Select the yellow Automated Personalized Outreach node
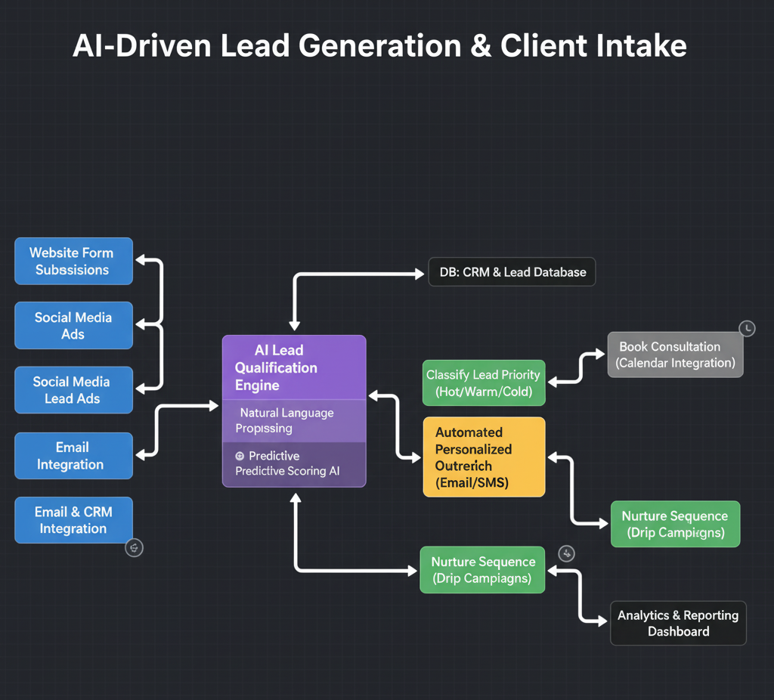Screen dimensions: 774x700 (x=484, y=457)
